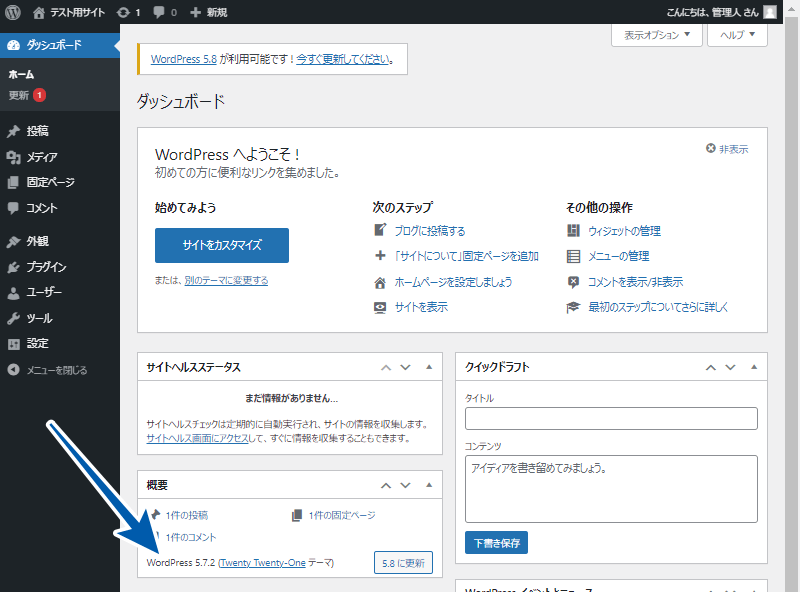Viewport: 800px width, 592px height.
Task: Open the 投稿 menu label
Action: (x=37, y=131)
